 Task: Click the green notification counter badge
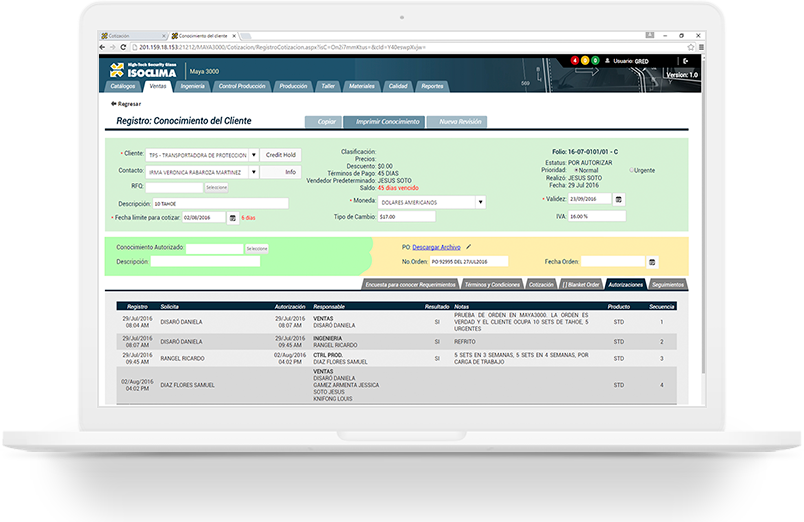[595, 61]
